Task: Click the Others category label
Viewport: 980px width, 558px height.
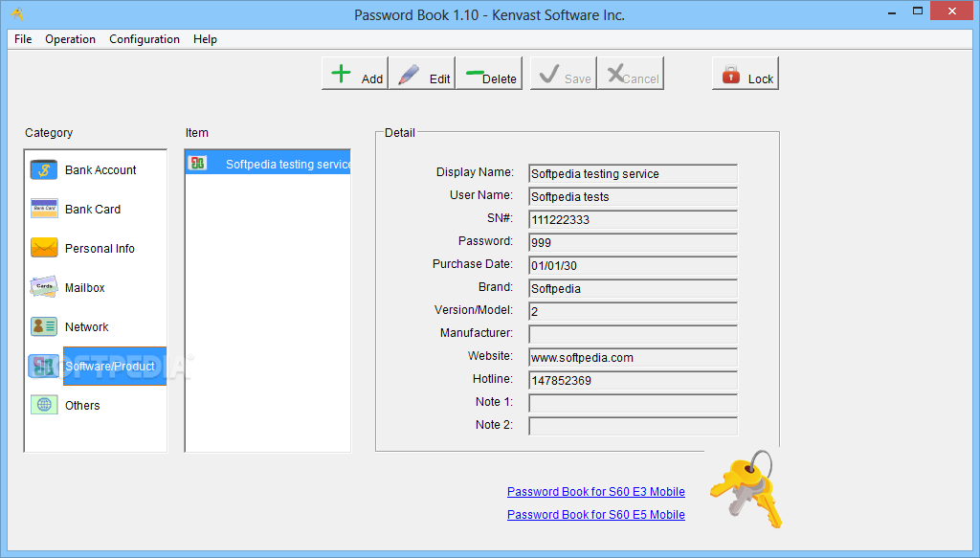Action: pos(82,406)
